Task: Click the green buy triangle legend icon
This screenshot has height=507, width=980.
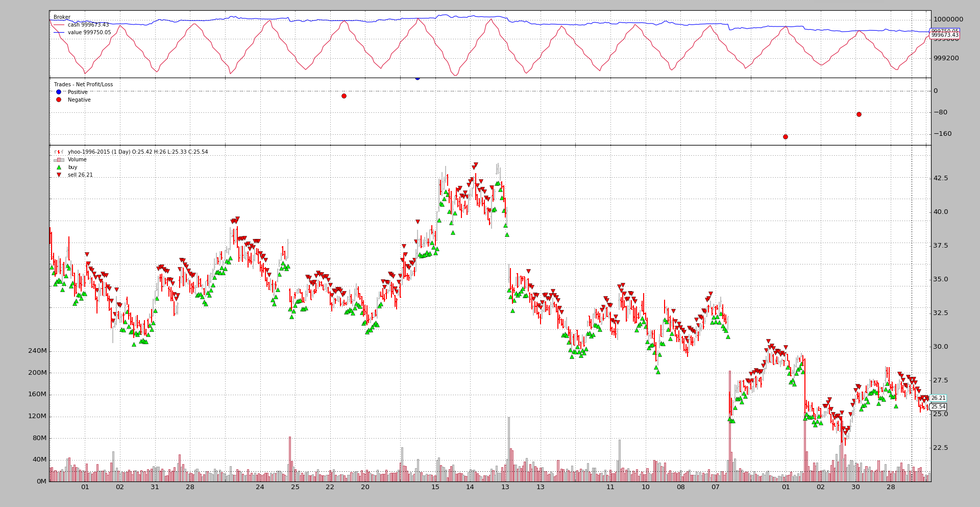Action: coord(59,167)
